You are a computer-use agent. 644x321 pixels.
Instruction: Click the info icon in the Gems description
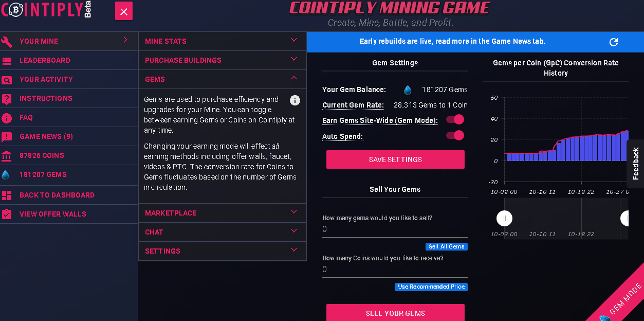click(295, 100)
